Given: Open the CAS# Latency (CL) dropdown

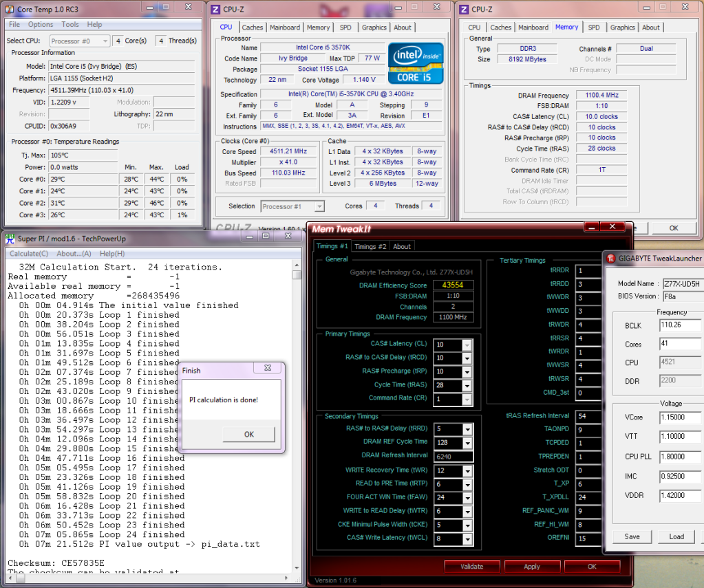Looking at the screenshot, I should tap(467, 344).
